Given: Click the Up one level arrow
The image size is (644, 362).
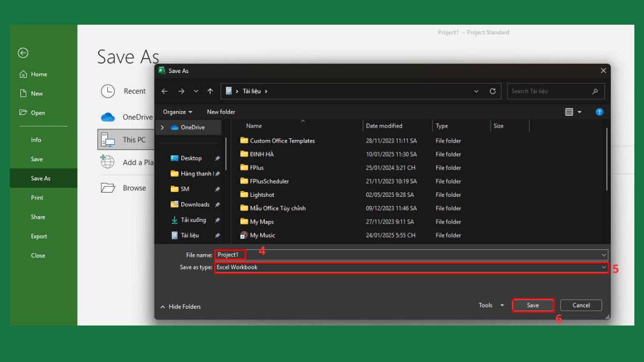Looking at the screenshot, I should point(210,91).
